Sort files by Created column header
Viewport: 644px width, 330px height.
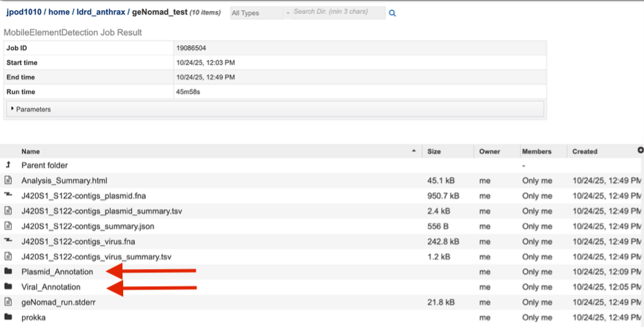point(585,151)
